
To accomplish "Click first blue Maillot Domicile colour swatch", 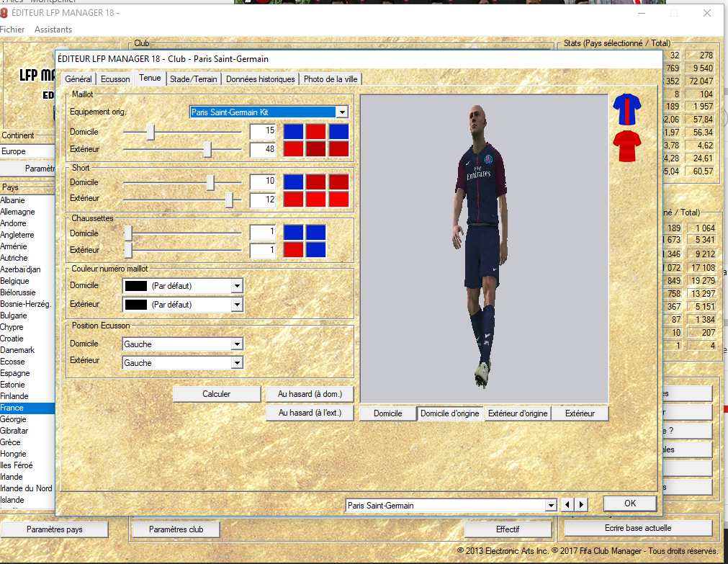I will tap(293, 132).
